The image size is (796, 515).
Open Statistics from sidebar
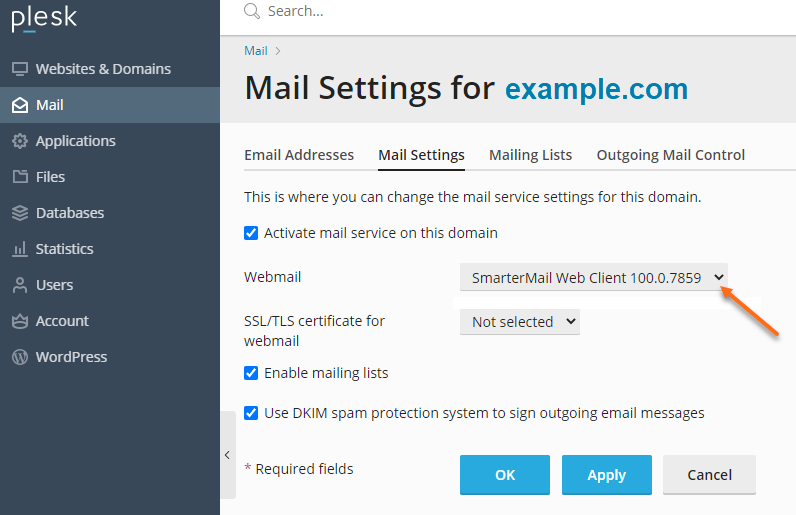(110, 249)
